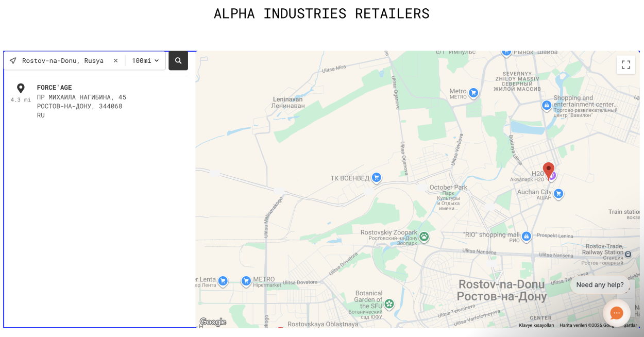Click Вавилон shopping center icon
This screenshot has width=644, height=337.
point(547,105)
